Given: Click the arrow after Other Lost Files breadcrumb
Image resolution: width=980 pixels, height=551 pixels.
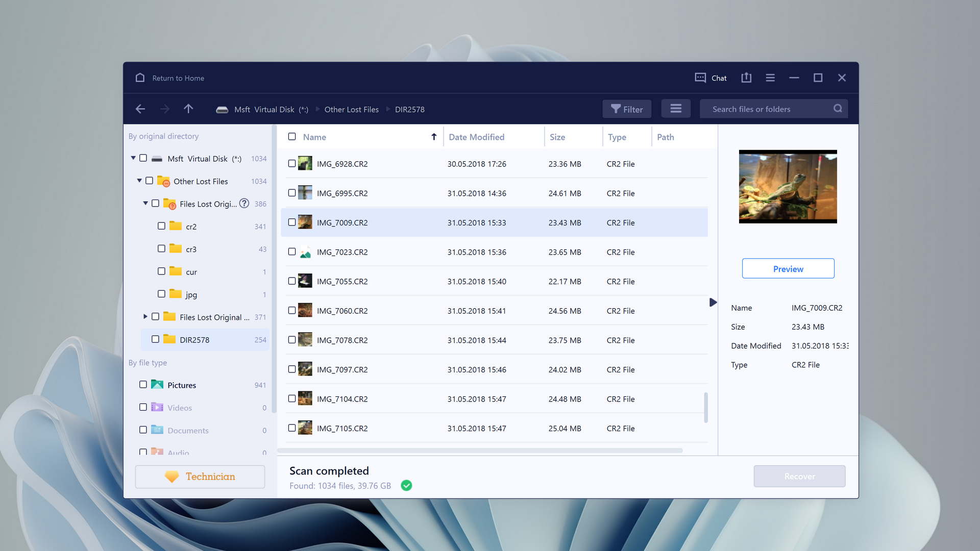Looking at the screenshot, I should (388, 109).
